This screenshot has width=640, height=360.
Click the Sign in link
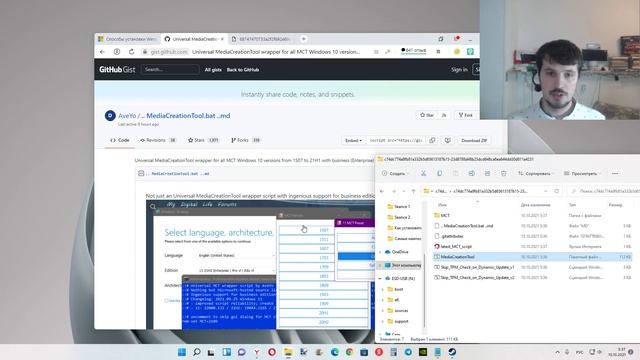[x=459, y=70]
